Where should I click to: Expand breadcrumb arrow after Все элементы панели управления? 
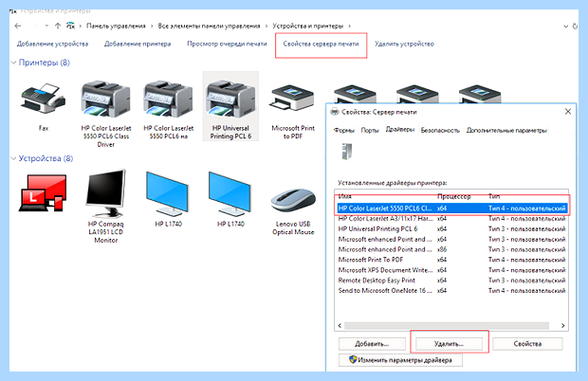(266, 26)
